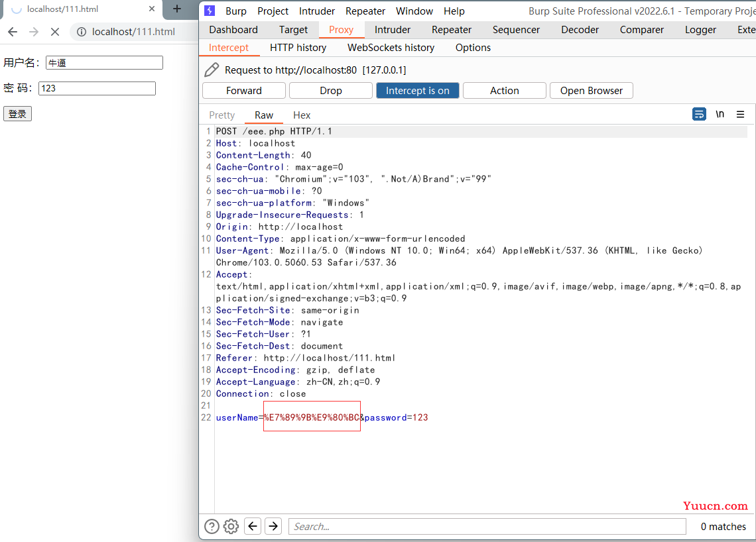Open the Intruder menu in menu bar
The image size is (756, 542).
click(x=317, y=11)
